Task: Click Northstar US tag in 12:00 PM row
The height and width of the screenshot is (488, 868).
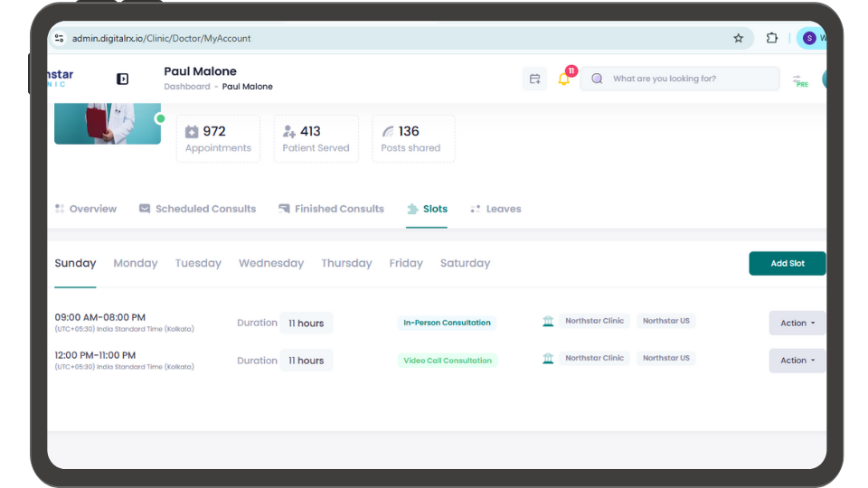Action: pos(666,358)
